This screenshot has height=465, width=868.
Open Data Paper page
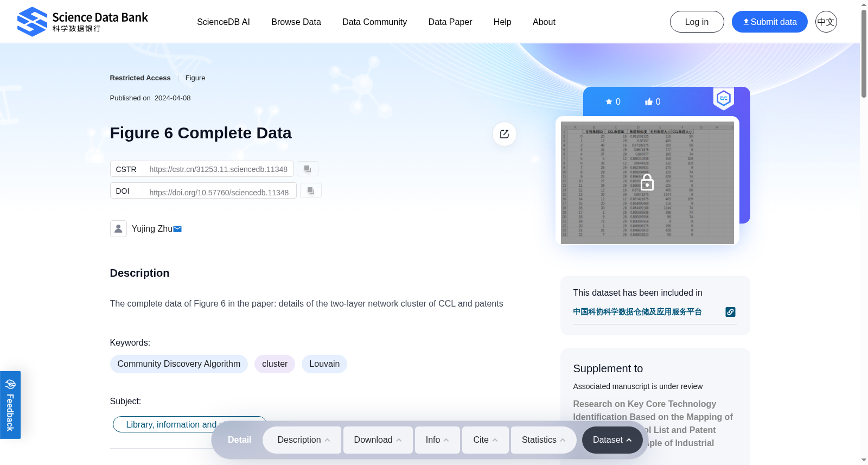[x=450, y=22]
